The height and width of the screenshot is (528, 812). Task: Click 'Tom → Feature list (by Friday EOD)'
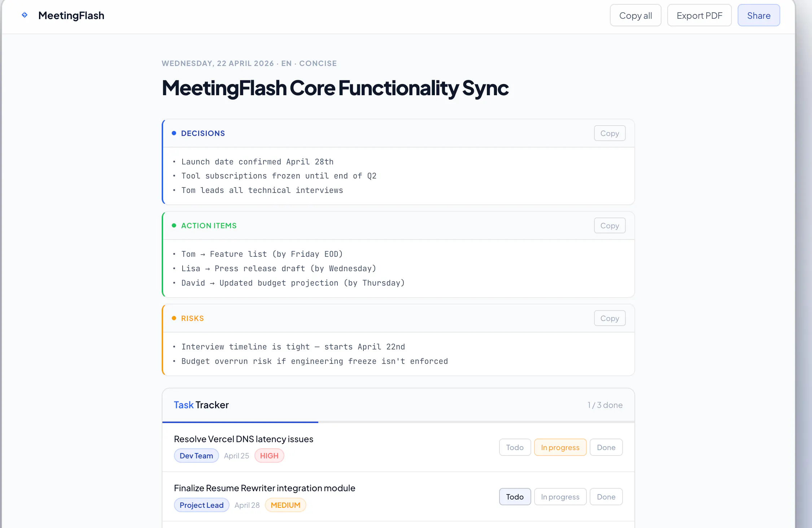click(x=262, y=254)
